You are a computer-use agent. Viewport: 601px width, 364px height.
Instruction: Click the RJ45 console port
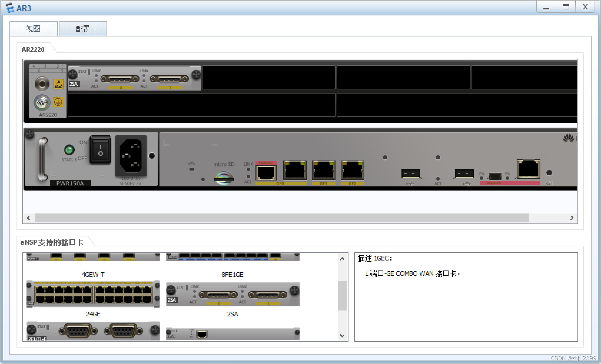pos(529,169)
